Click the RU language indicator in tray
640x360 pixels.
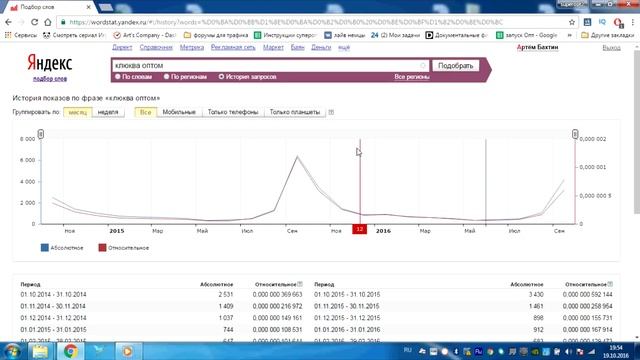click(407, 350)
